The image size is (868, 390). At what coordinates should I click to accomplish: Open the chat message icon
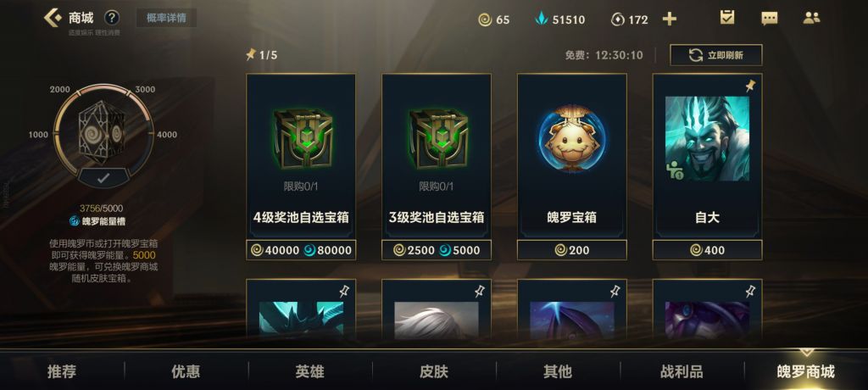pyautogui.click(x=769, y=19)
